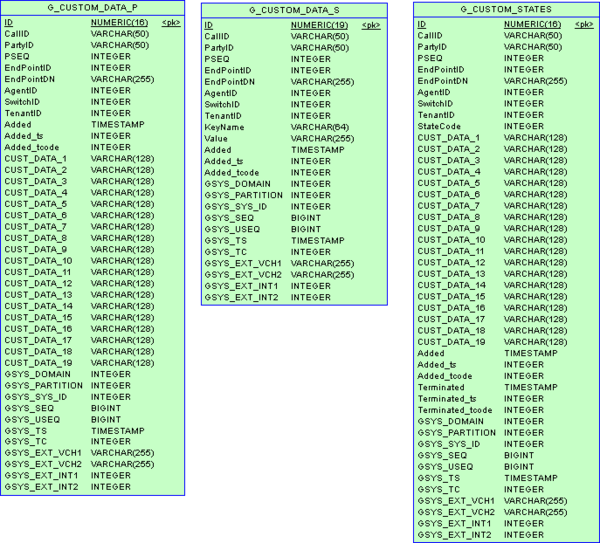Select the G_CUSTOM_DATA_S table title

294,10
